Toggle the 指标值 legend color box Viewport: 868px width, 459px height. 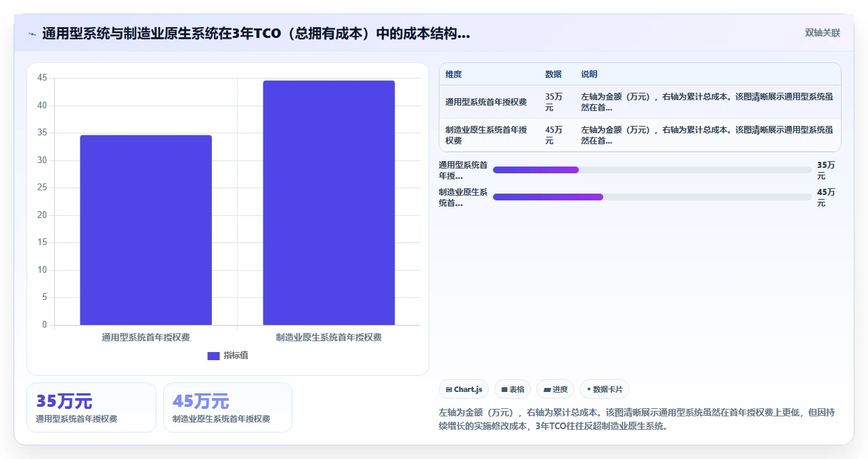point(213,356)
